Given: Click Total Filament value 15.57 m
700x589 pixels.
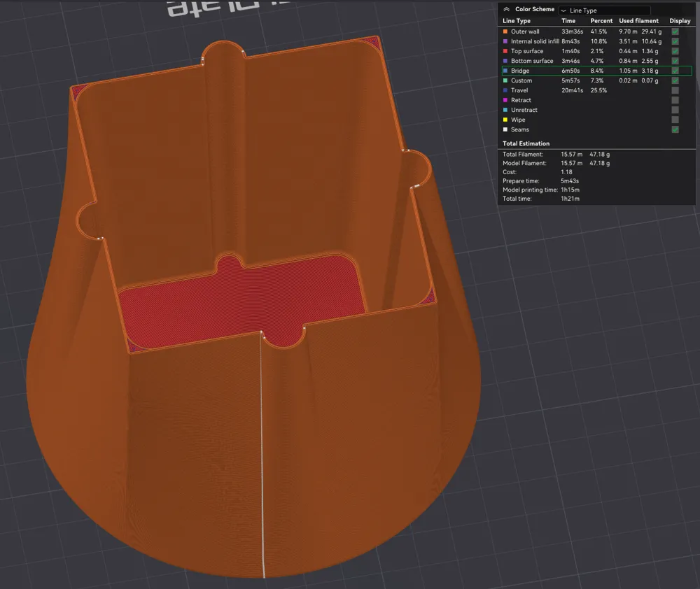Looking at the screenshot, I should [571, 154].
